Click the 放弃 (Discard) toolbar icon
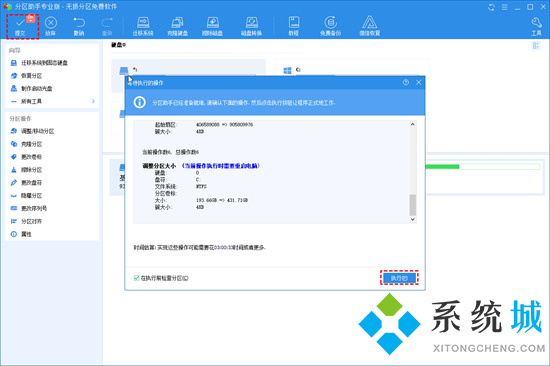Image resolution: width=550 pixels, height=366 pixels. 51,26
